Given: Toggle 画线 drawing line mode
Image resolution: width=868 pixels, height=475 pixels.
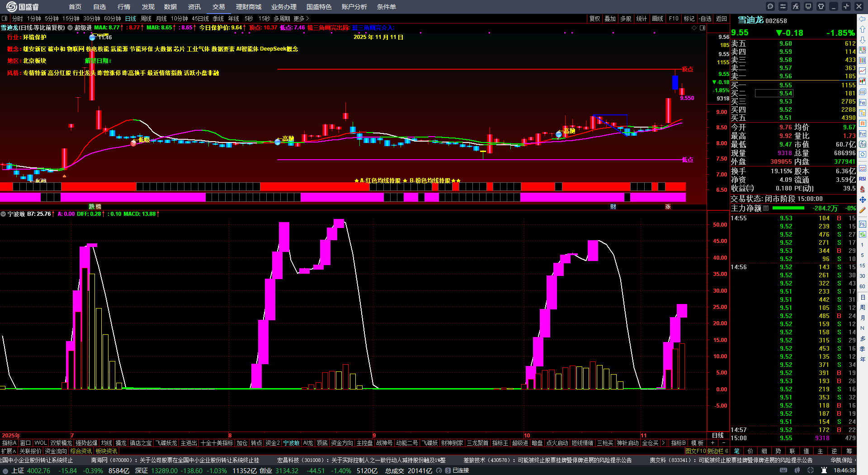Looking at the screenshot, I should click(658, 19).
